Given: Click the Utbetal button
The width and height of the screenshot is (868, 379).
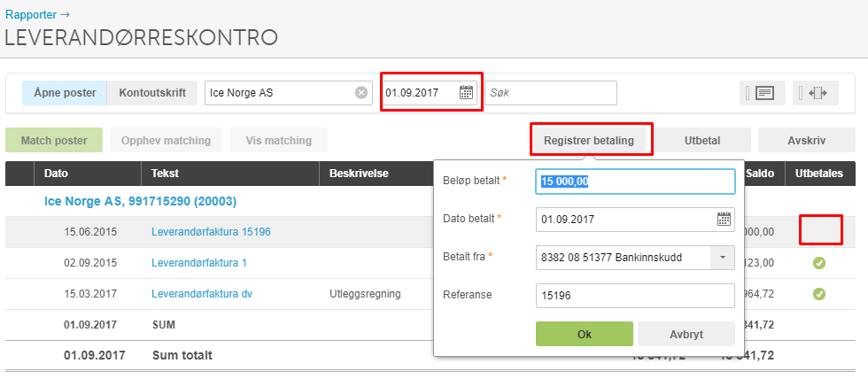Looking at the screenshot, I should click(x=702, y=141).
